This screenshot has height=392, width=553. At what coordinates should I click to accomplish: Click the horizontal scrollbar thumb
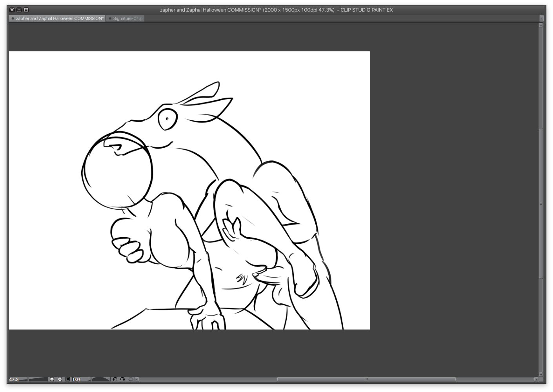(366, 379)
